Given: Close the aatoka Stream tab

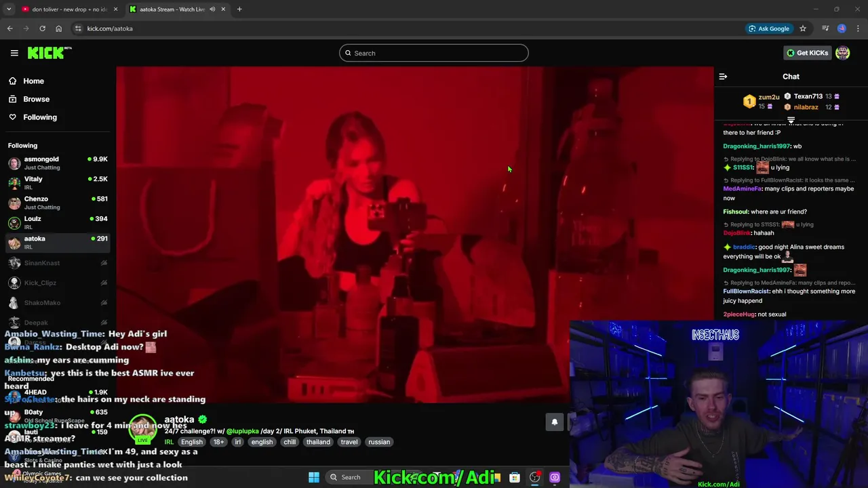Looking at the screenshot, I should (223, 9).
